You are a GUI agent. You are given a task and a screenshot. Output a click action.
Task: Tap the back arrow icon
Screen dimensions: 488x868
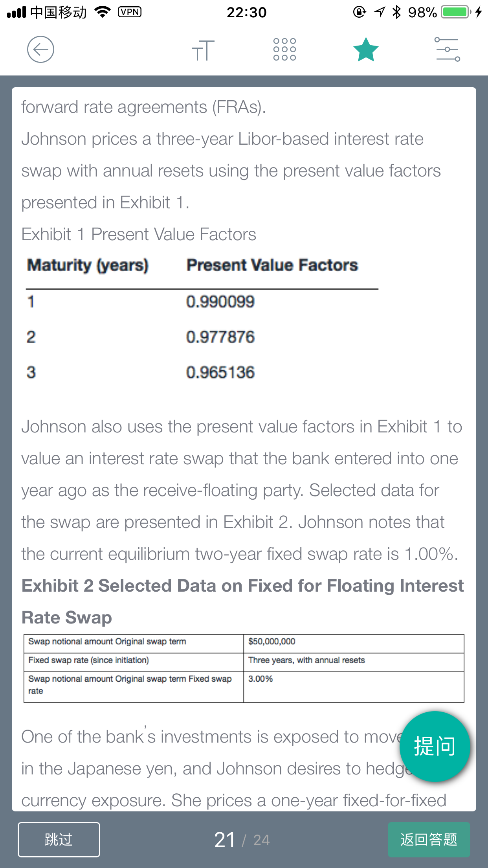(x=40, y=50)
